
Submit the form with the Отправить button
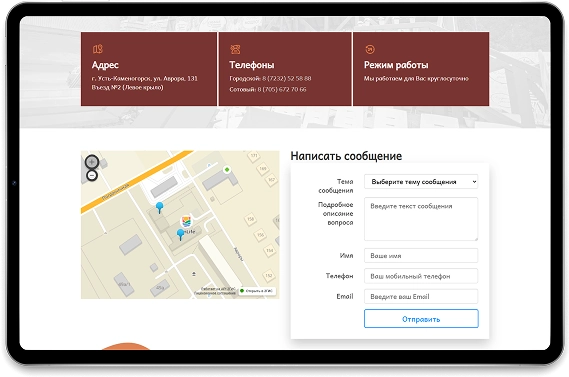pyautogui.click(x=421, y=319)
